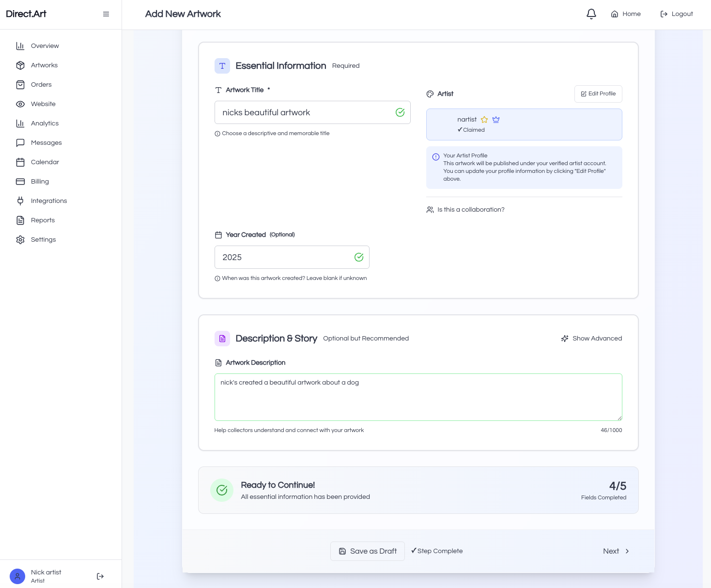This screenshot has width=711, height=588.
Task: Open the Messages chat icon
Action: pyautogui.click(x=20, y=142)
